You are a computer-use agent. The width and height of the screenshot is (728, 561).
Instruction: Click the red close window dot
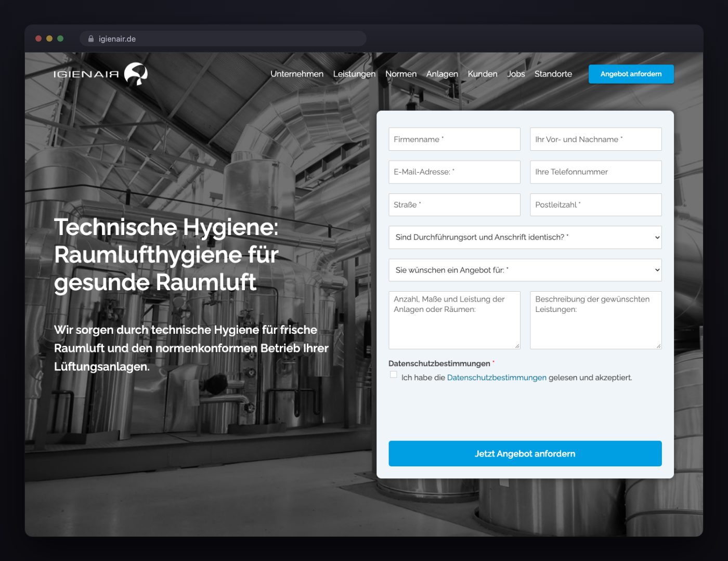pos(38,38)
